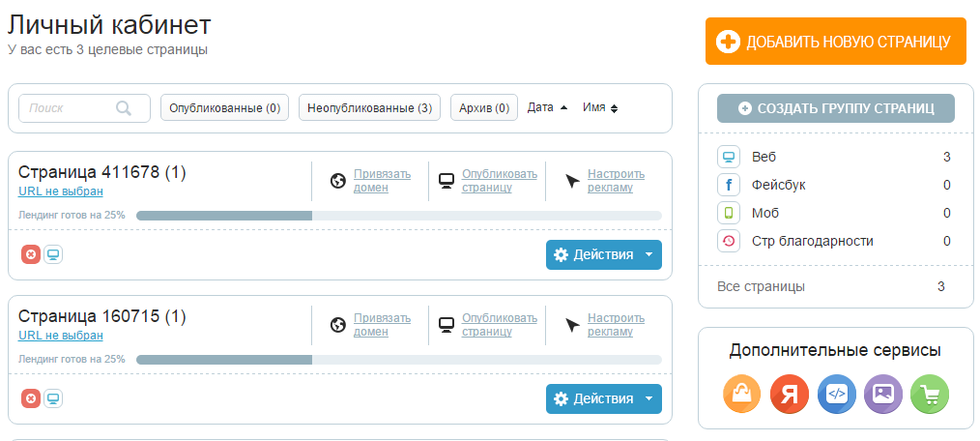
Task: Open the orange shopping bag service icon
Action: tap(742, 394)
